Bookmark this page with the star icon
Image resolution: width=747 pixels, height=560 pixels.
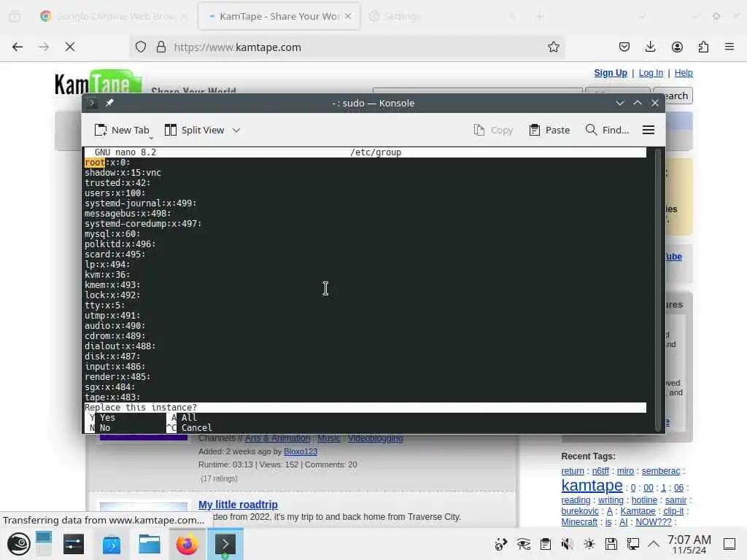coord(553,47)
